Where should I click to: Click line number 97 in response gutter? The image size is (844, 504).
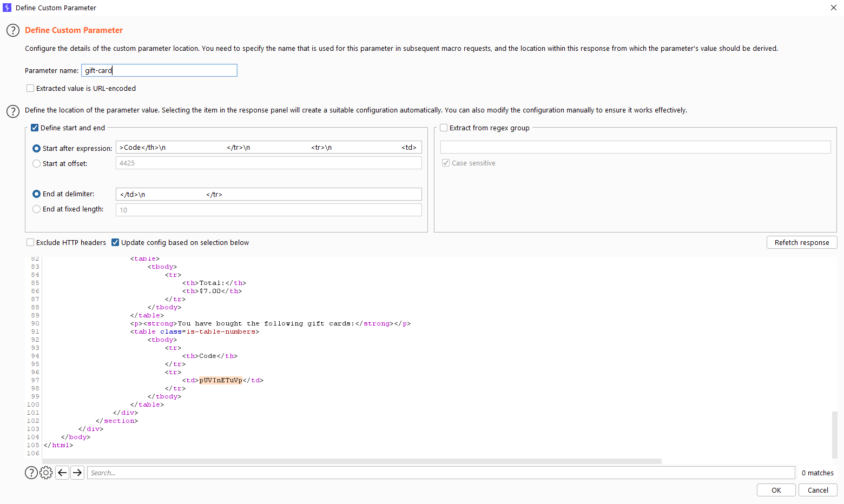click(35, 380)
